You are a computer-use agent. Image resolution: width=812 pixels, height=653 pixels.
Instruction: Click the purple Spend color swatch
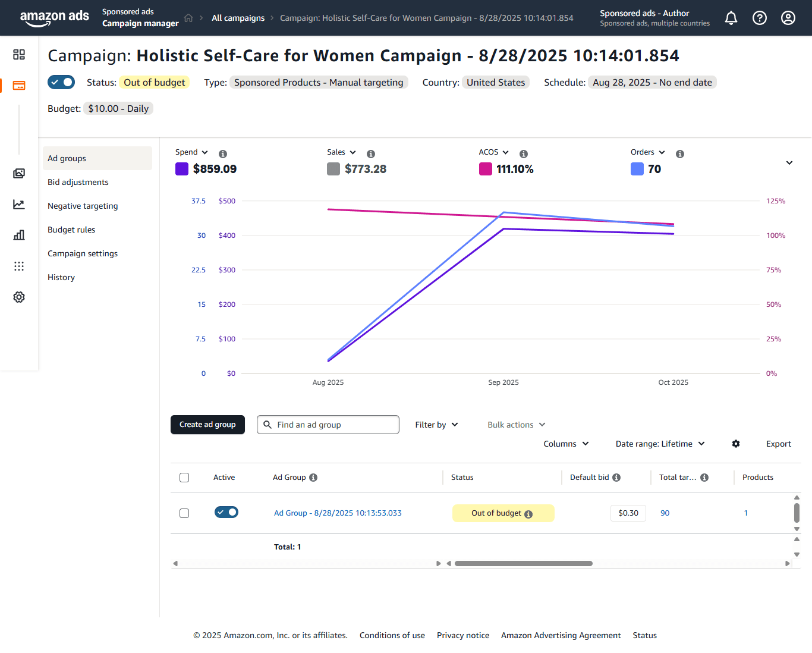[182, 169]
